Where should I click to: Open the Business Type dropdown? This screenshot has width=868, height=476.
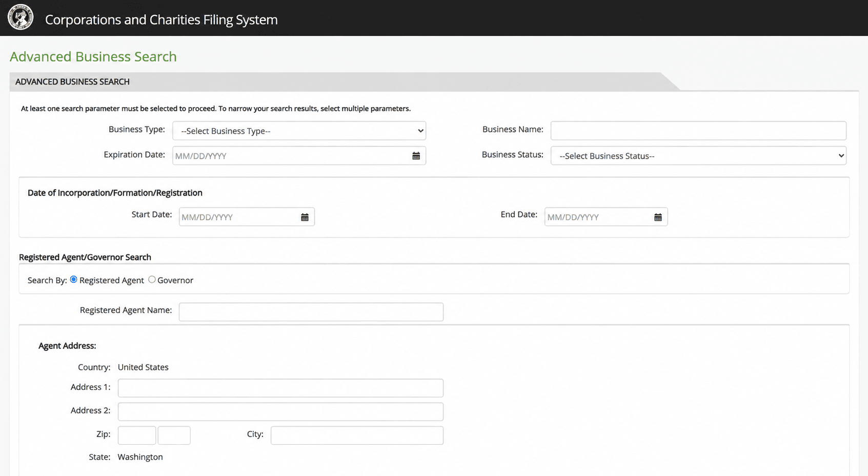pyautogui.click(x=299, y=131)
